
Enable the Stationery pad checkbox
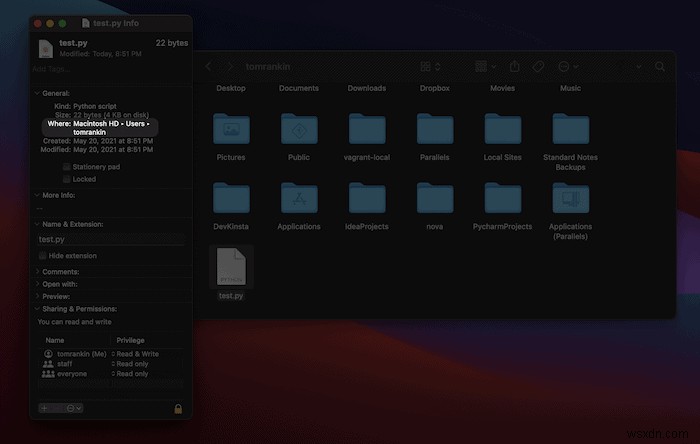(x=67, y=166)
